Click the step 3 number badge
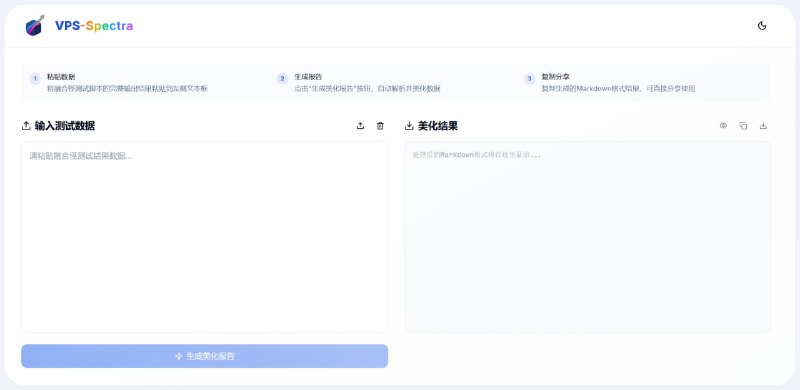Screen dimensions: 800x390 pos(530,79)
